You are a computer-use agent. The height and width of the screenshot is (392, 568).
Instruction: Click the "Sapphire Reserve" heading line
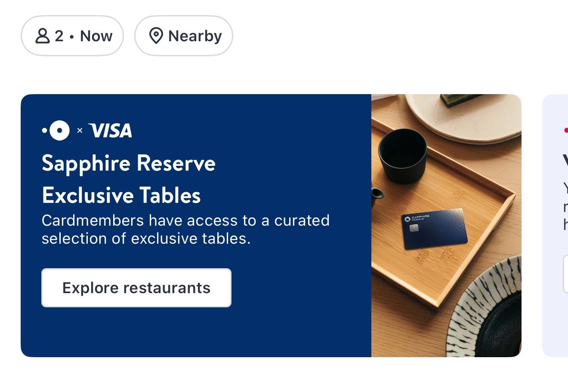click(x=129, y=163)
